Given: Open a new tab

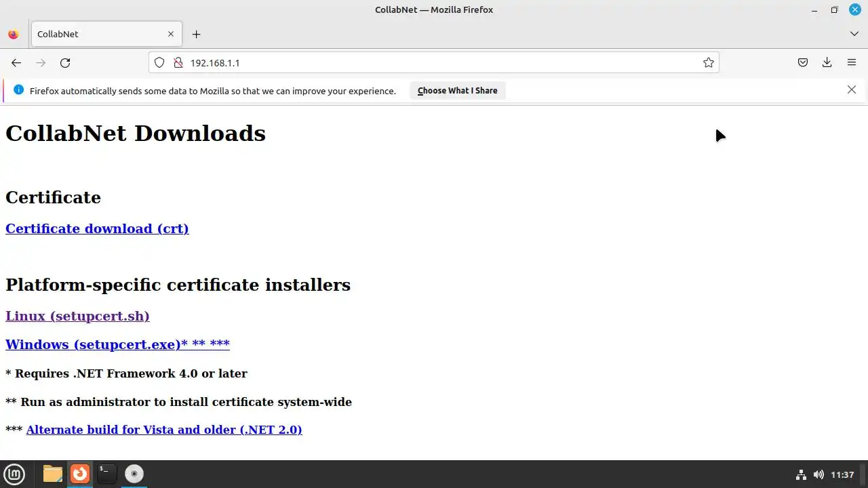Looking at the screenshot, I should click(x=196, y=34).
